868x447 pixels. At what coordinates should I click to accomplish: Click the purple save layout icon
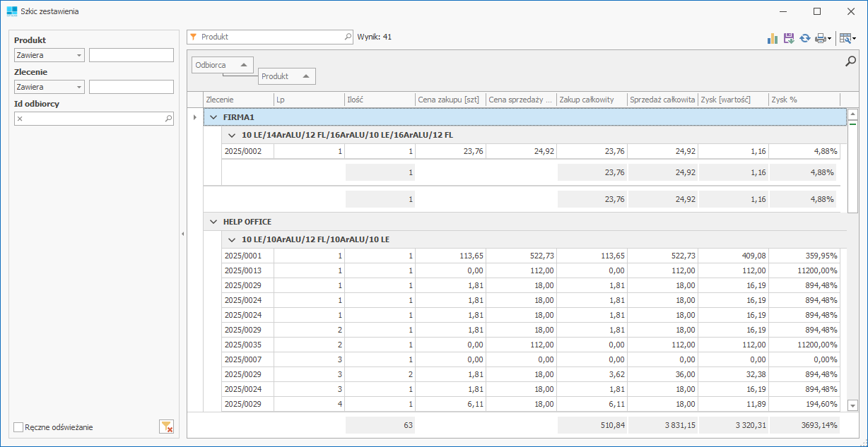(789, 38)
